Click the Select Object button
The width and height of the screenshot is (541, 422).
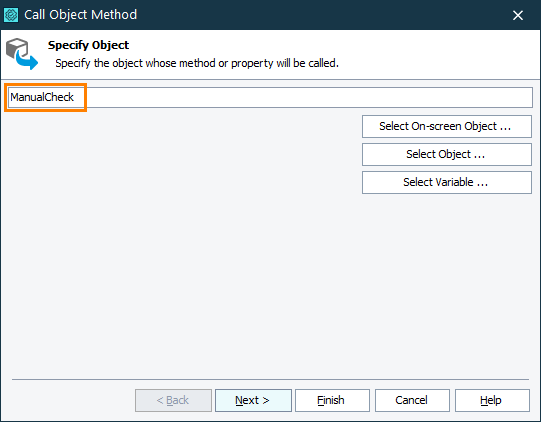tap(447, 154)
